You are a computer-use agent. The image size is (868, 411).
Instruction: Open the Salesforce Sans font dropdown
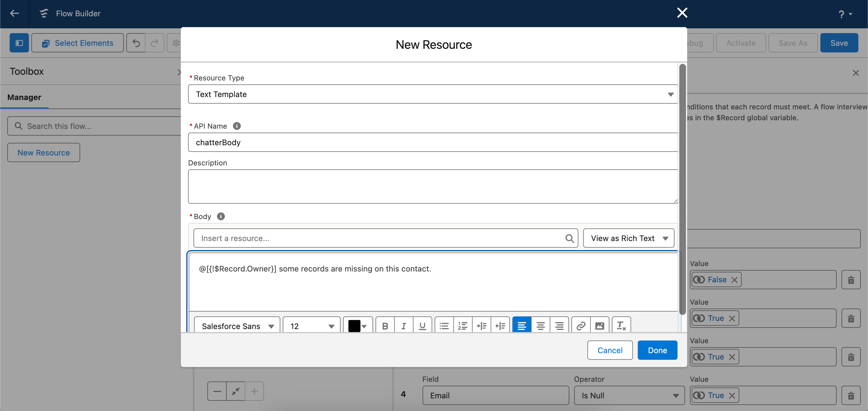click(237, 326)
